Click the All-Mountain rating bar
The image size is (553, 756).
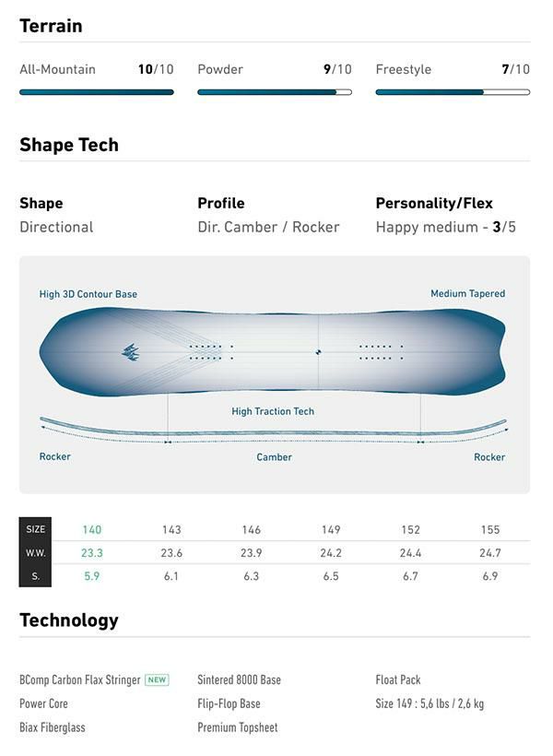point(97,92)
